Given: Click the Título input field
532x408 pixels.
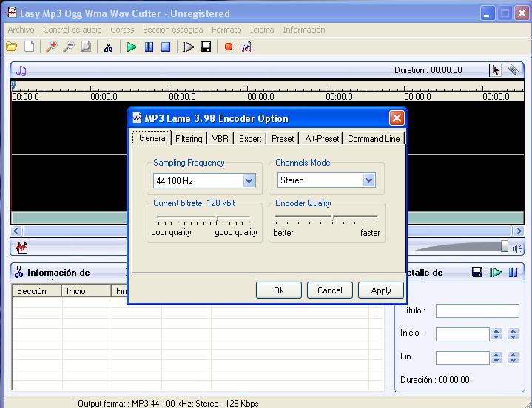Looking at the screenshot, I should 477,310.
